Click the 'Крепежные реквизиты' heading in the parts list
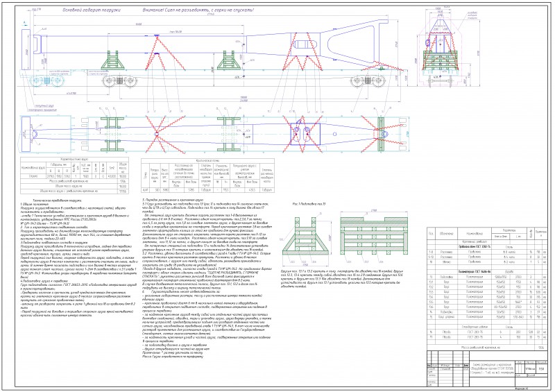 (x=475, y=242)
